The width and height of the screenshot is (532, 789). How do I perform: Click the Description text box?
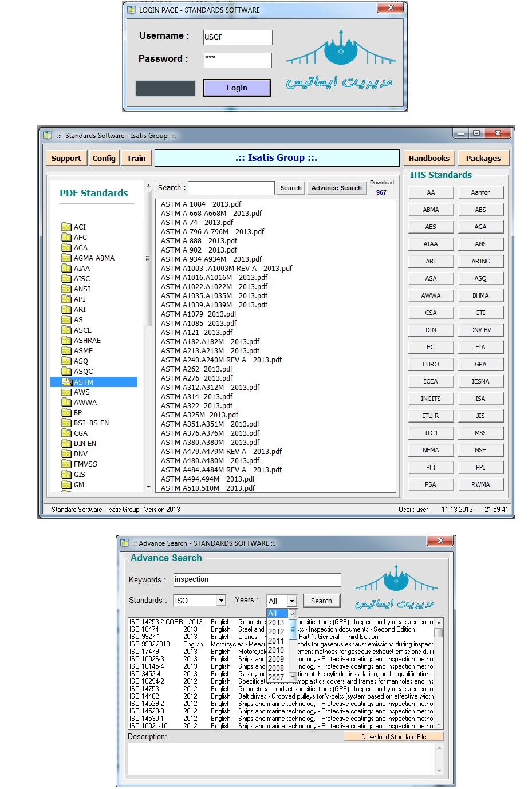point(281,759)
